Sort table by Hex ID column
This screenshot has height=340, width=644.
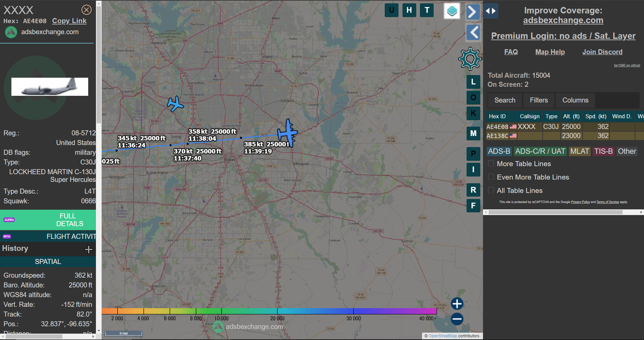coord(497,116)
